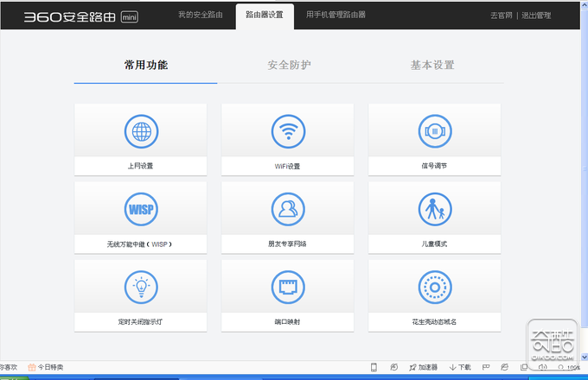This screenshot has height=380, width=588.
Task: Open the 定时关闭指示灯 light bulb icon
Action: [141, 287]
